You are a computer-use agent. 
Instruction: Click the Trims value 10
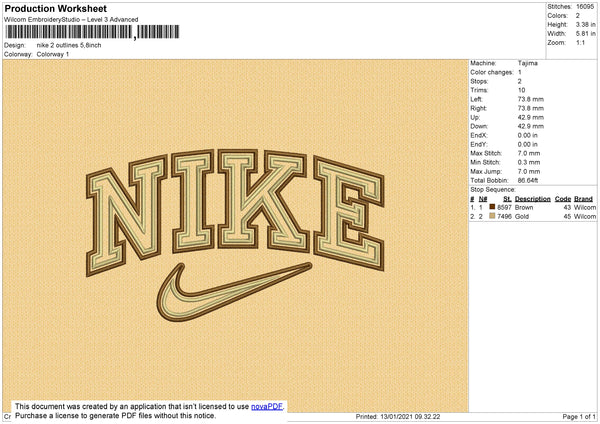coord(521,90)
